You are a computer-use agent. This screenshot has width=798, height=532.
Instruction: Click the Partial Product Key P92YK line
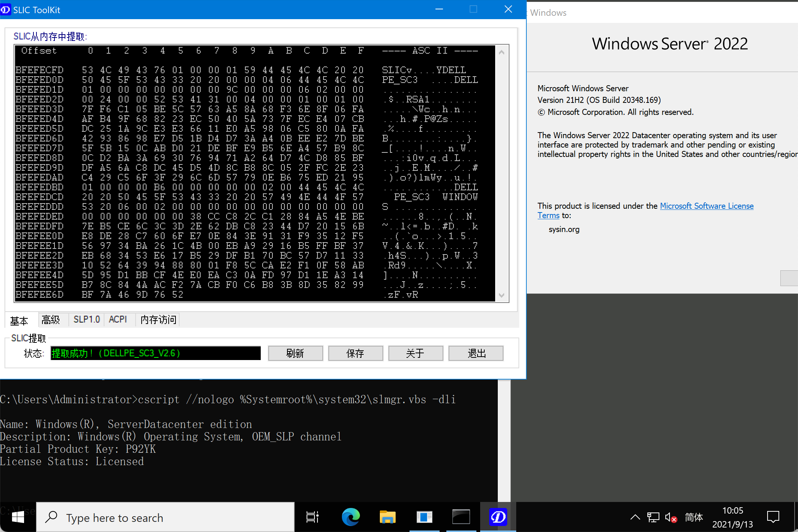(78, 449)
